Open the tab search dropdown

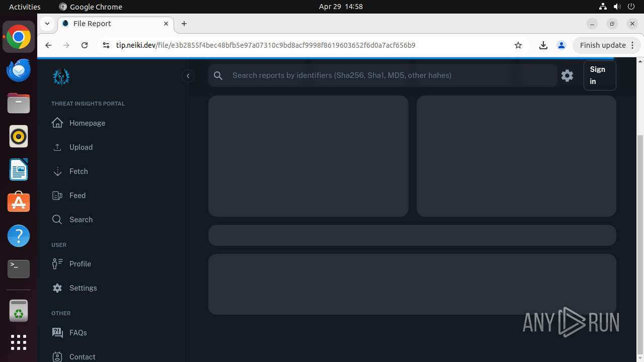(47, 24)
